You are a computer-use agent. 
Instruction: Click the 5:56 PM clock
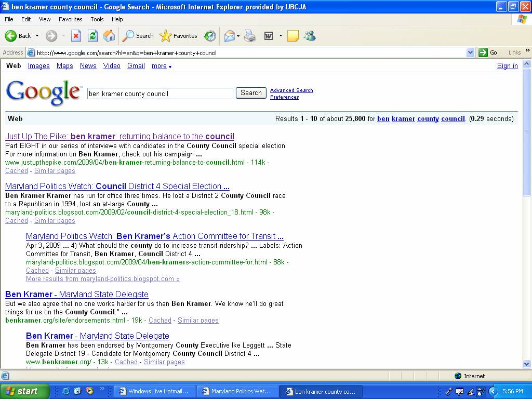tap(513, 391)
